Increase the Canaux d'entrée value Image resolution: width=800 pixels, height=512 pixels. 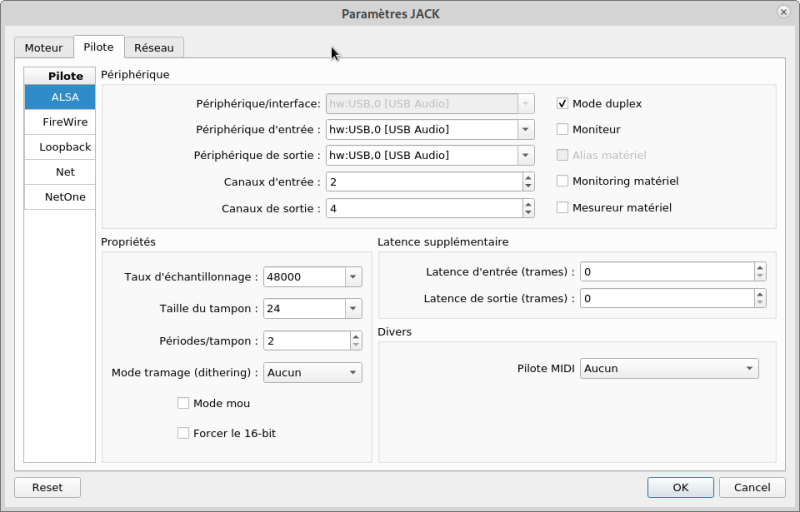(528, 178)
